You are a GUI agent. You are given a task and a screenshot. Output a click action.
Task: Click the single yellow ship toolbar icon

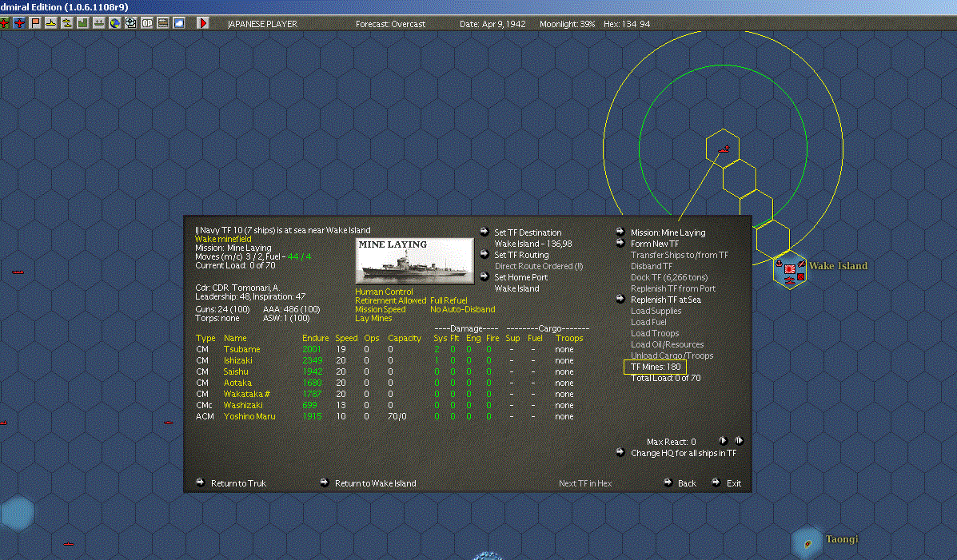[51, 23]
